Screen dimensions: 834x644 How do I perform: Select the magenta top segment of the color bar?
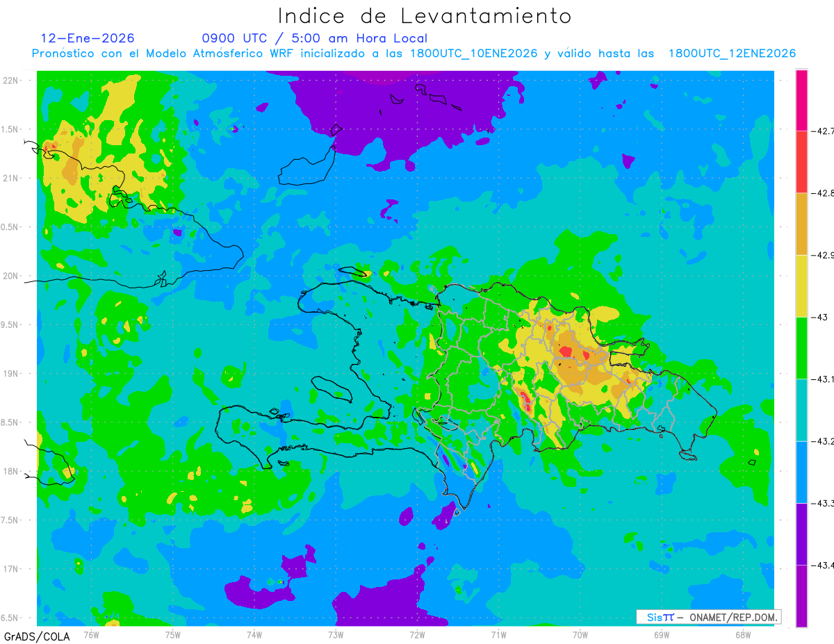click(x=801, y=100)
